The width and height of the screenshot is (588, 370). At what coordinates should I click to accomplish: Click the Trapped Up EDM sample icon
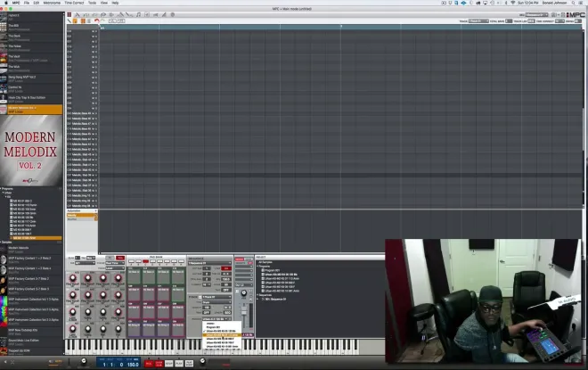coord(4,352)
